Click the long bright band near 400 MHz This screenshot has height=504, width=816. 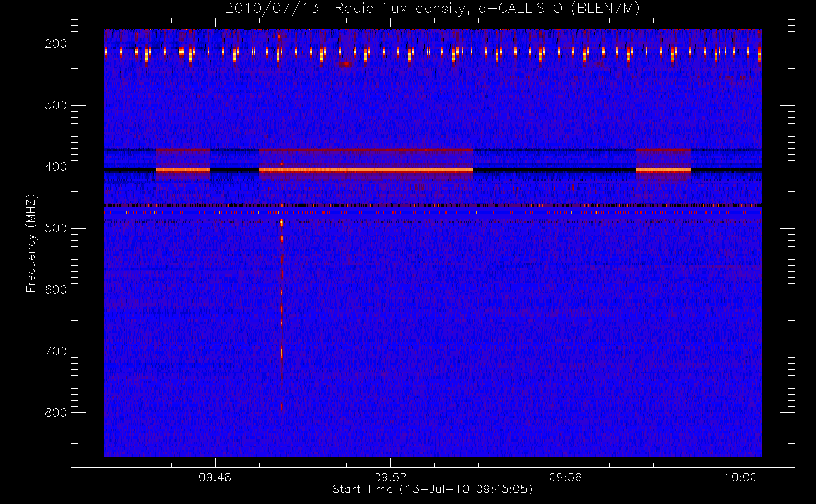[x=366, y=170]
